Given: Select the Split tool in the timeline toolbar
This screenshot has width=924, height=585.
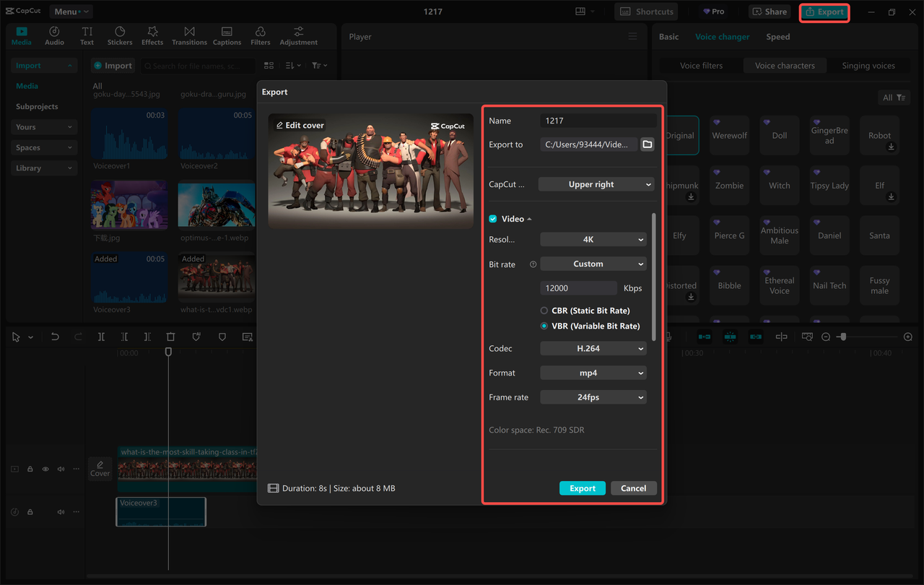Looking at the screenshot, I should click(101, 337).
